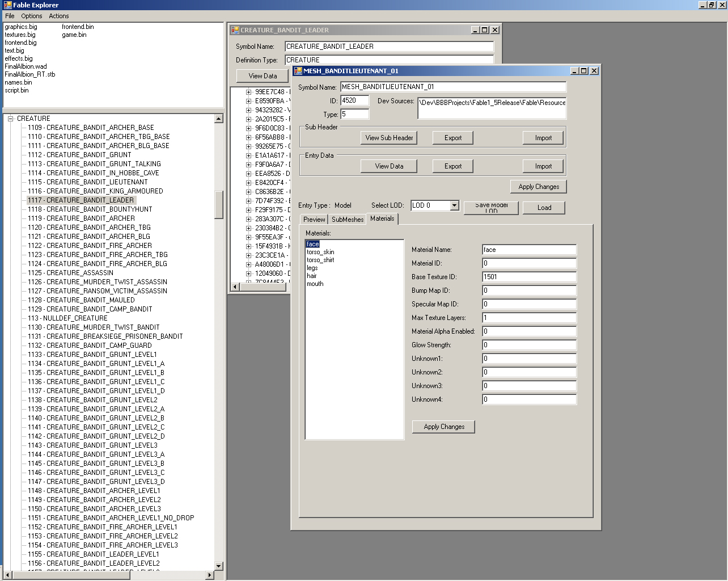
Task: Focus the Glow Strength field
Action: pyautogui.click(x=529, y=345)
